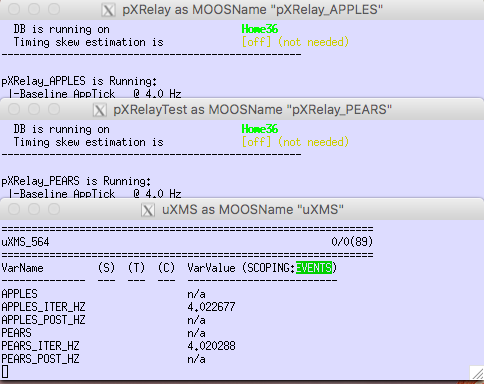This screenshot has width=484, height=384.
Task: Click '[off] (not needed)' in pXRelay_PEARS window
Action: tap(295, 142)
